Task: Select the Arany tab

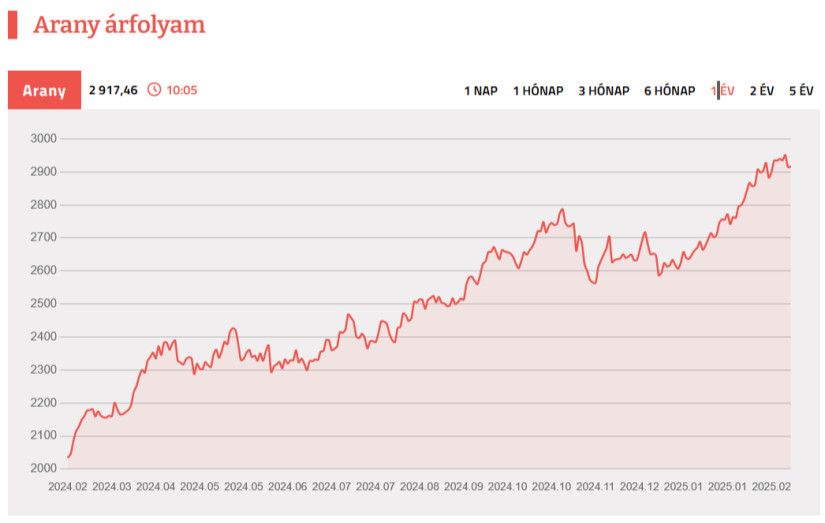Action: (44, 91)
